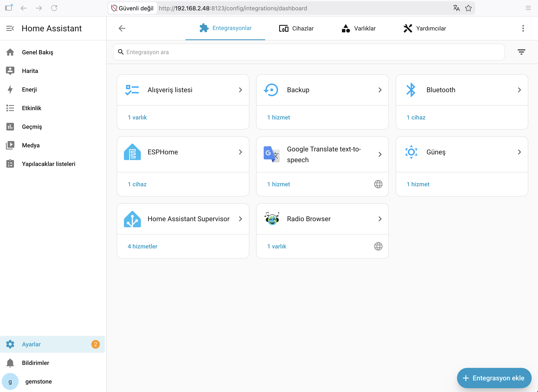538x392 pixels.
Task: Open the integration filter menu
Action: [521, 52]
